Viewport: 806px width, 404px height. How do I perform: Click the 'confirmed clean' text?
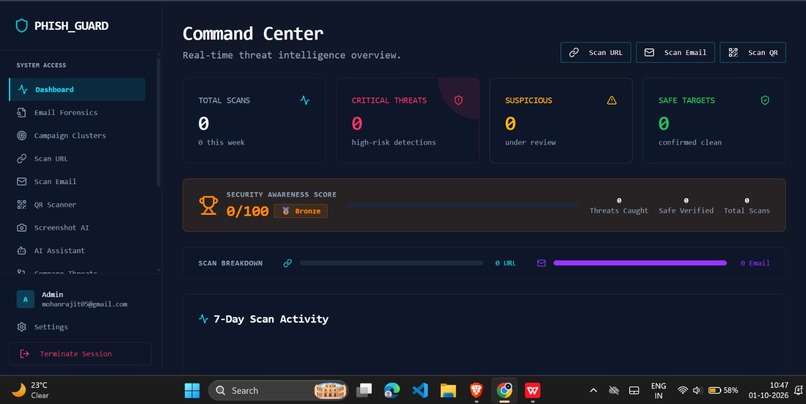click(x=690, y=142)
